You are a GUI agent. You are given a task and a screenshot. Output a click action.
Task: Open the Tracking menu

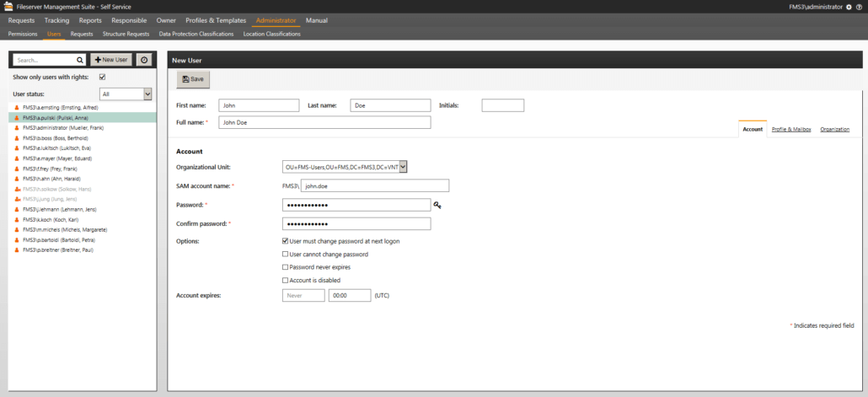(57, 20)
